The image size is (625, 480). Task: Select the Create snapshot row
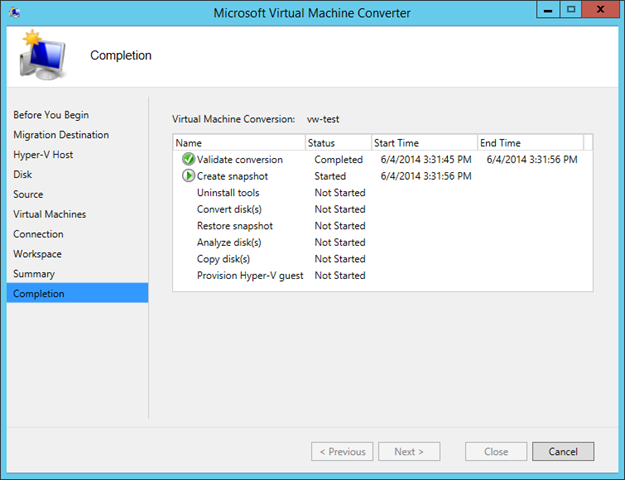(383, 176)
